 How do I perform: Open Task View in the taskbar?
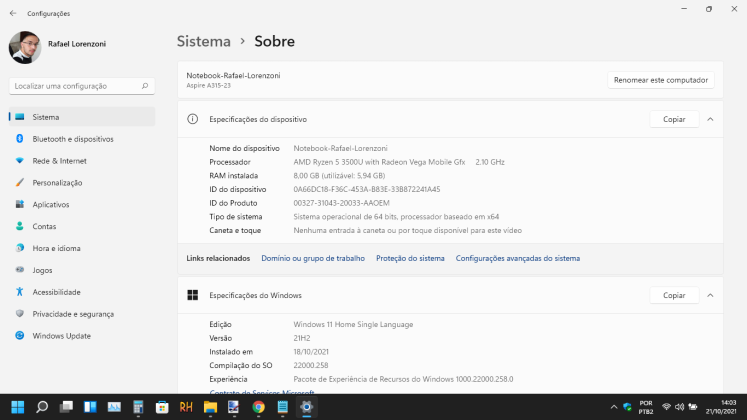pyautogui.click(x=66, y=407)
